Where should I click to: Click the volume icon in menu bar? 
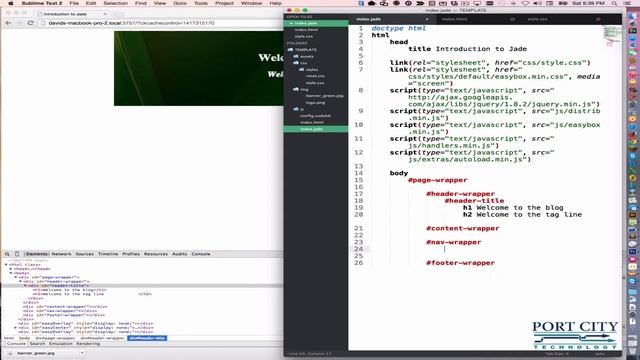pyautogui.click(x=538, y=3)
